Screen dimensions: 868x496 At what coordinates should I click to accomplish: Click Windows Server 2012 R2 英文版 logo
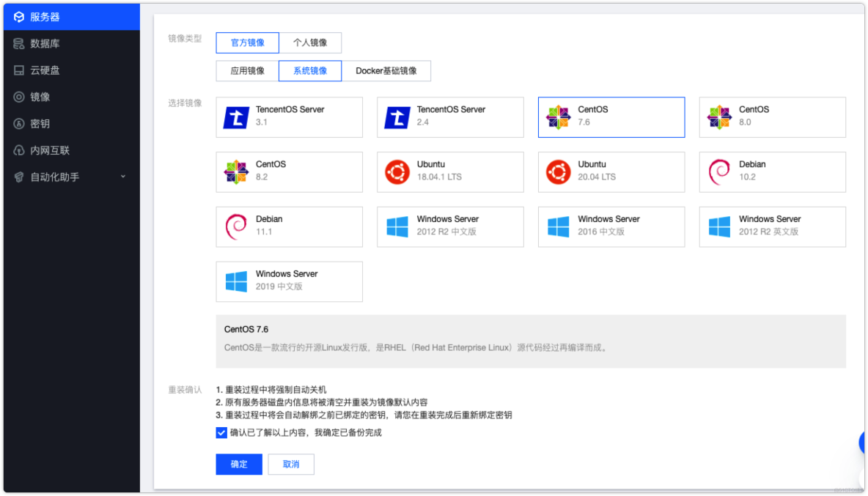719,226
